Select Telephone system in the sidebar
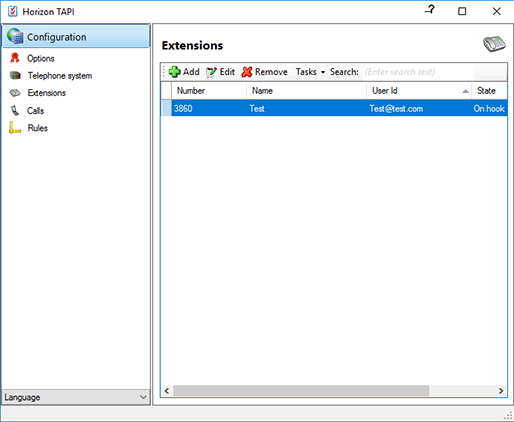The height and width of the screenshot is (422, 514). [x=60, y=76]
